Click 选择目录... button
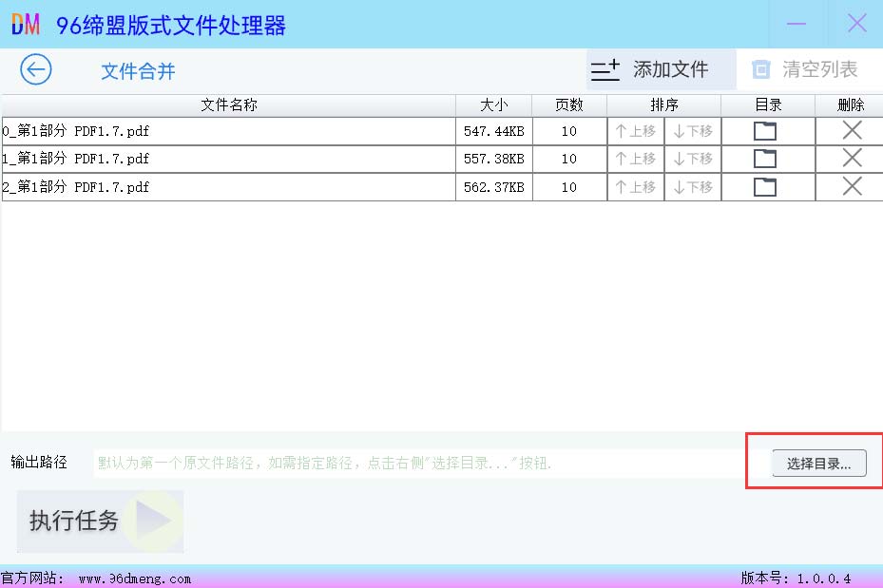Viewport: 883px width, 588px height. coord(818,464)
